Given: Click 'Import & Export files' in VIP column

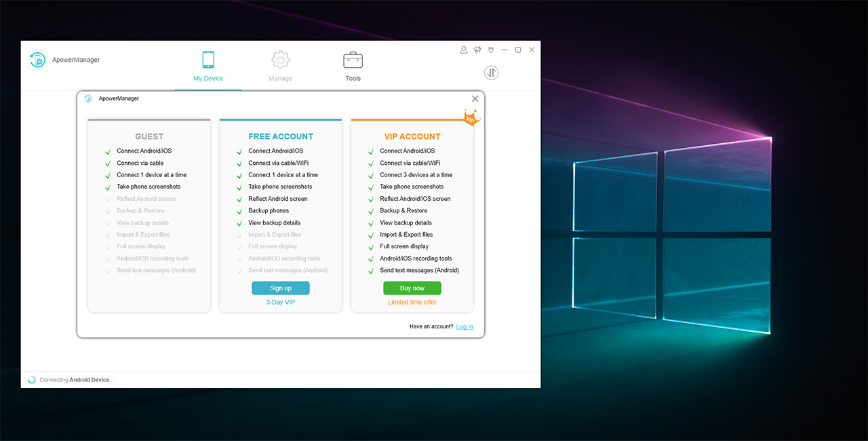Looking at the screenshot, I should [406, 235].
